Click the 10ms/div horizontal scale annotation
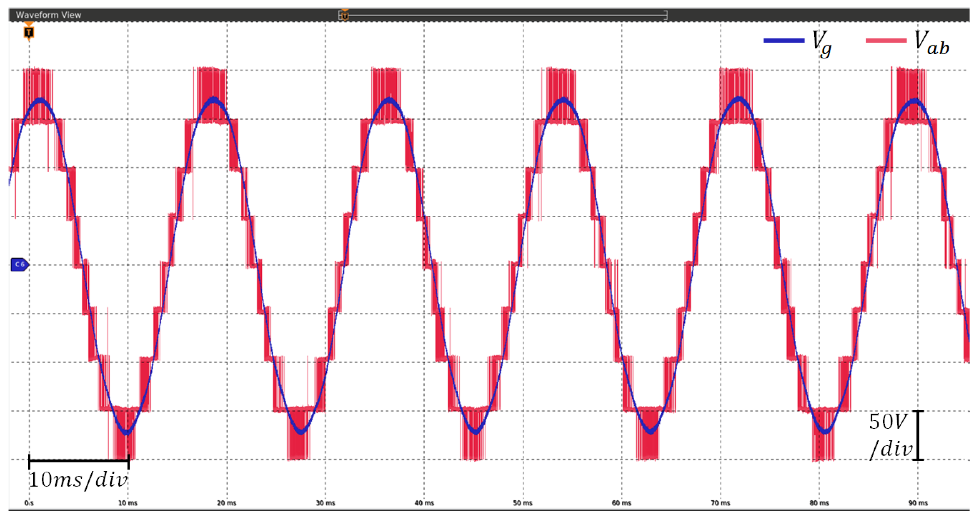 coord(78,480)
